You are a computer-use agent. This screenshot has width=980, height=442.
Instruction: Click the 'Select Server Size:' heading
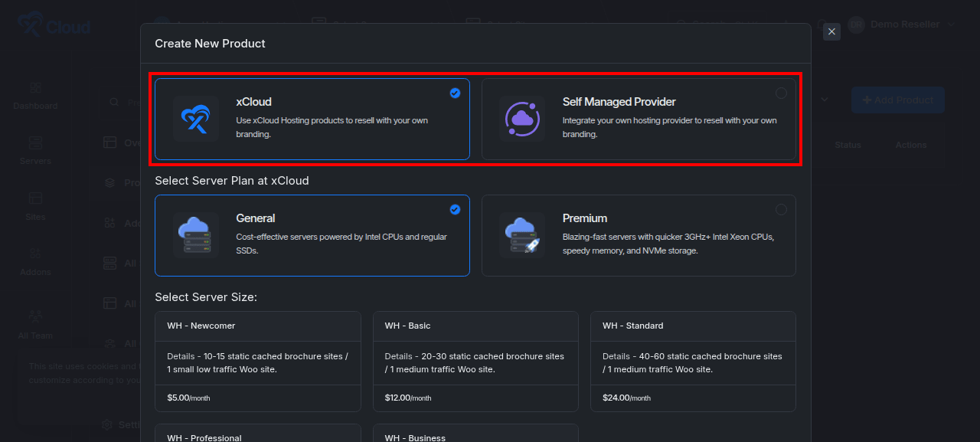206,297
